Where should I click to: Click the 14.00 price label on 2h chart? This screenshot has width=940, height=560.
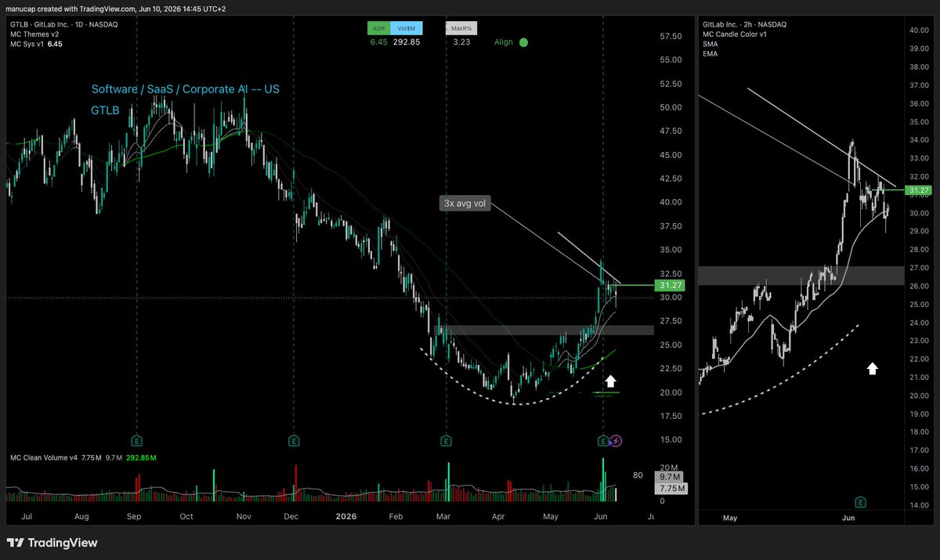tap(918, 505)
